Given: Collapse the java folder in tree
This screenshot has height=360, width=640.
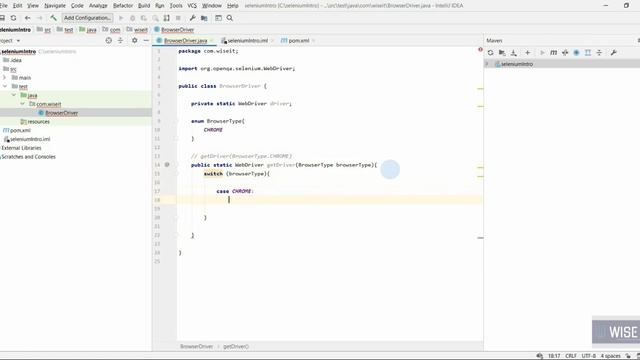Looking at the screenshot, I should pos(13,95).
